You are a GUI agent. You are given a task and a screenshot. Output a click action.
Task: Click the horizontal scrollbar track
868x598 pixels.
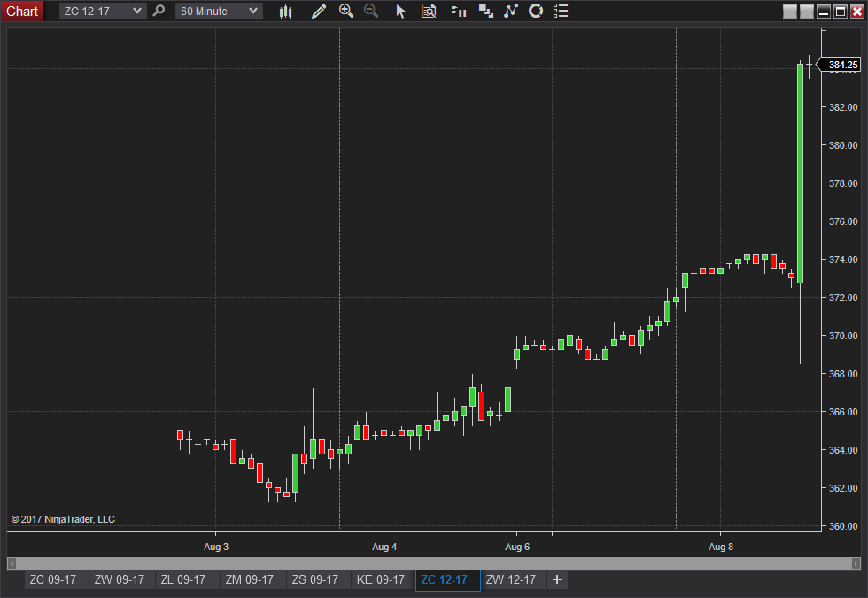pos(433,563)
